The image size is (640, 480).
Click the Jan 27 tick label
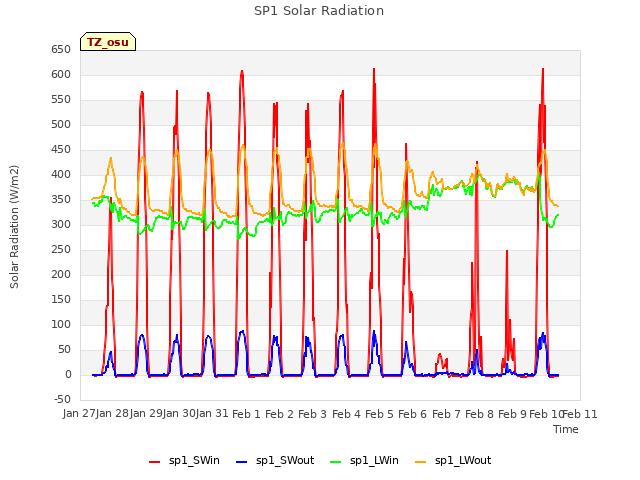(79, 414)
